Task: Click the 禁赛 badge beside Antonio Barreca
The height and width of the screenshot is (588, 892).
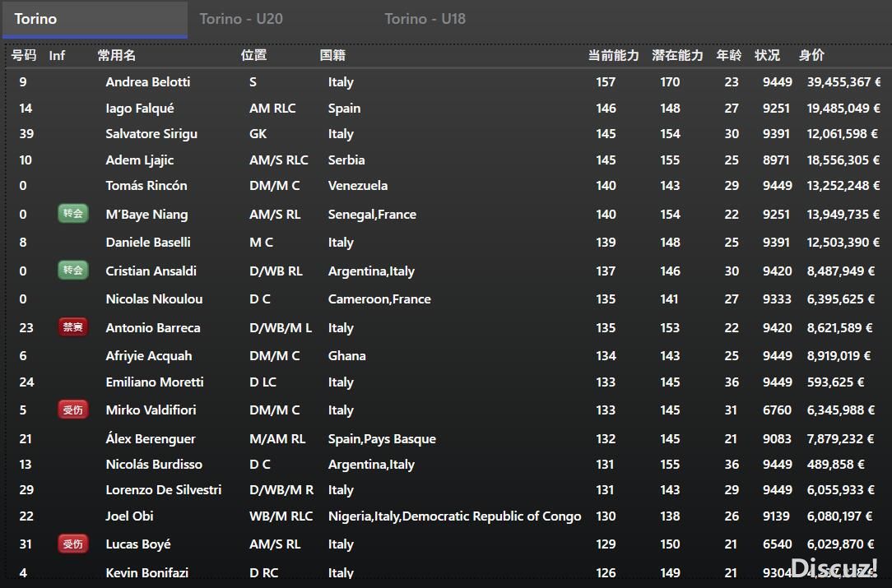Action: [x=72, y=327]
